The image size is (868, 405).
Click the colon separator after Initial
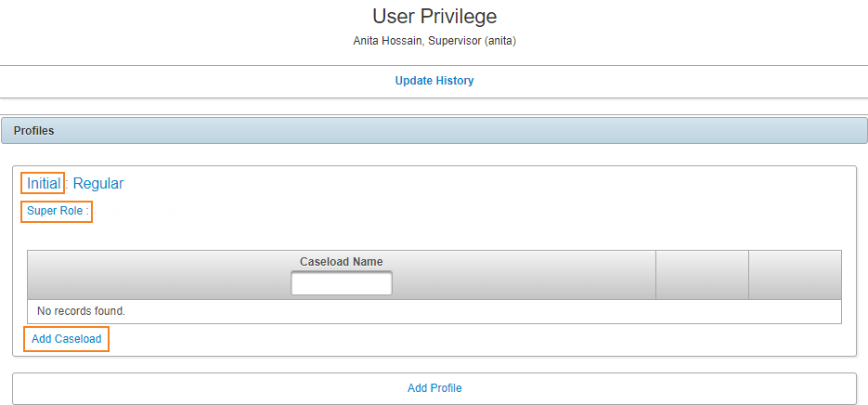pos(67,184)
